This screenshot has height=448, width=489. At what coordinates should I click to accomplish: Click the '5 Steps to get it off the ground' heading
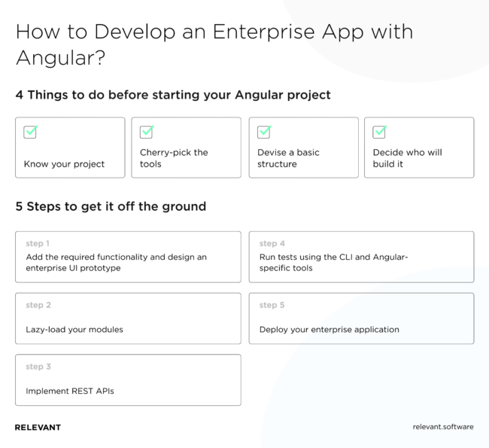[111, 206]
